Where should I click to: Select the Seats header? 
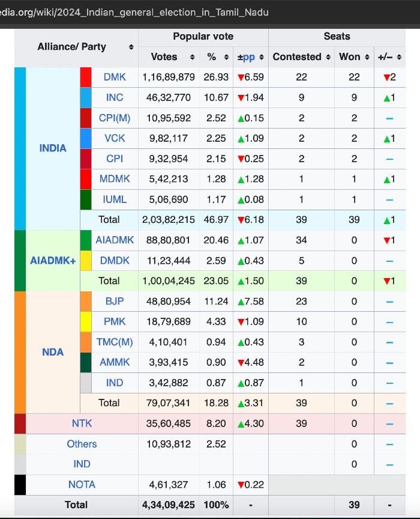pos(337,36)
